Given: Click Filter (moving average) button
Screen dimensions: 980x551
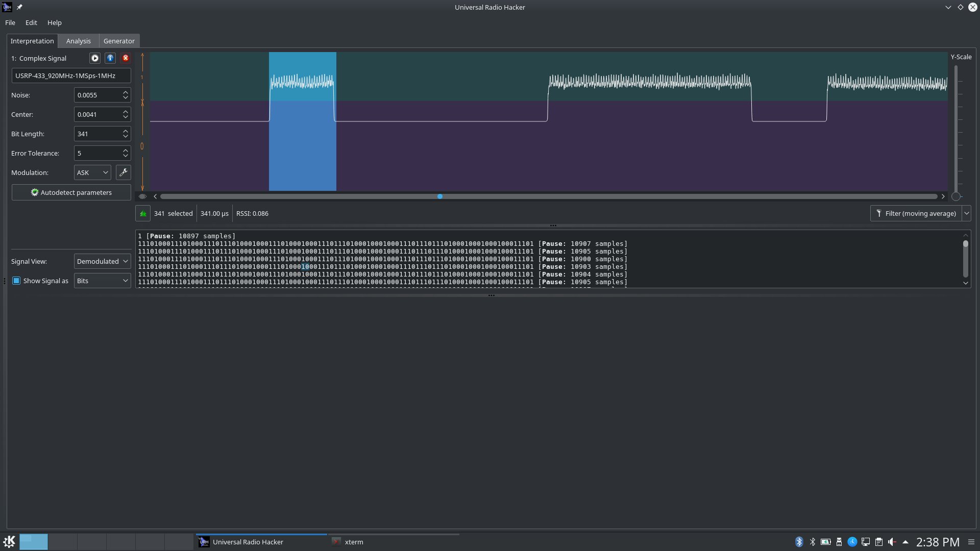Looking at the screenshot, I should click(916, 213).
